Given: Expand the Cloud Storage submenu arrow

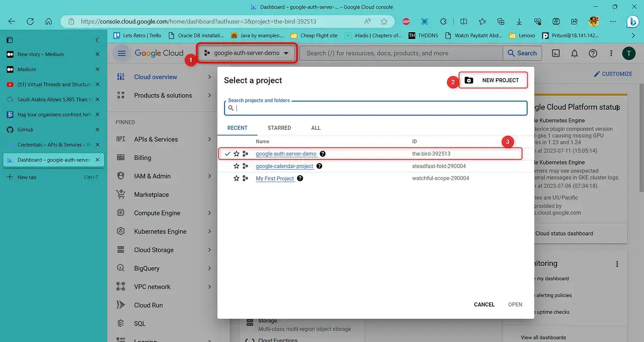Looking at the screenshot, I should (210, 250).
